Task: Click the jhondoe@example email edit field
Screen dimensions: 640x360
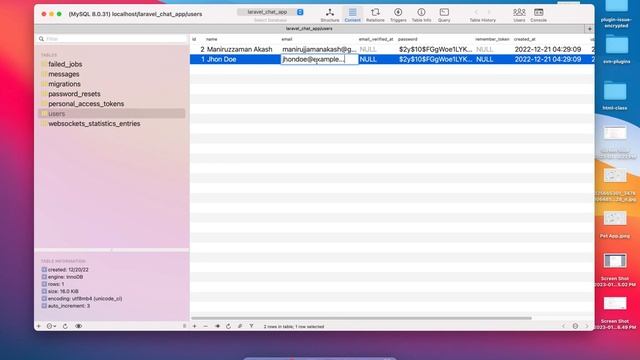Action: (320, 59)
